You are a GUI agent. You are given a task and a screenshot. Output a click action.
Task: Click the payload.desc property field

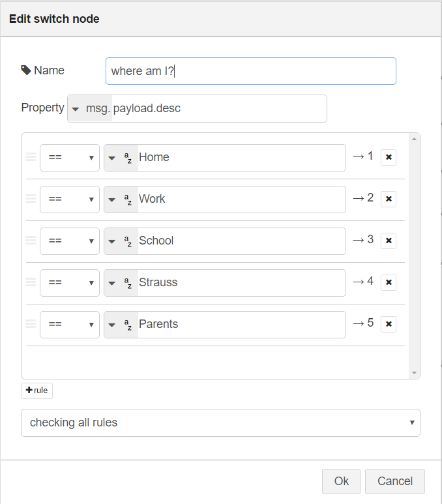(218, 109)
